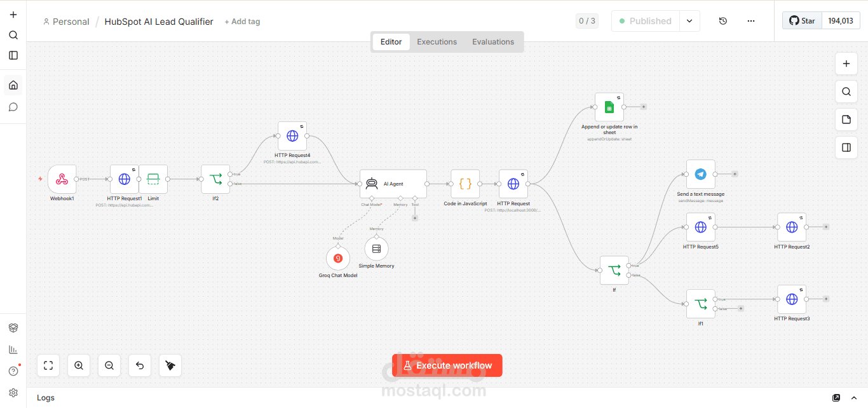Select the If1 node
The height and width of the screenshot is (408, 868).
click(x=700, y=304)
